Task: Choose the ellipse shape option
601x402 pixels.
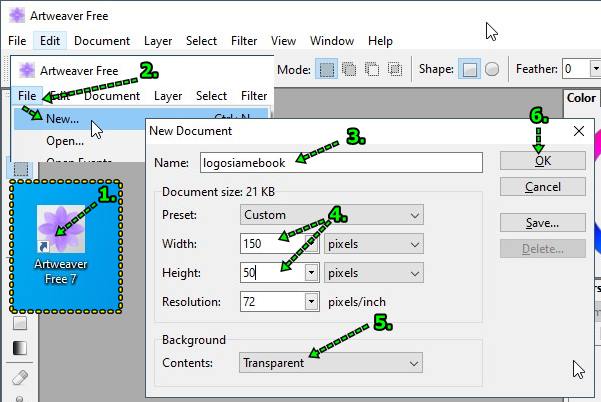Action: (x=492, y=69)
